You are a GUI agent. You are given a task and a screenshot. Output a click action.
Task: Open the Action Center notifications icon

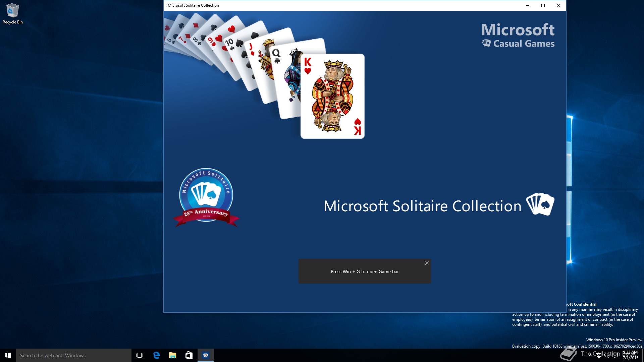click(x=615, y=355)
